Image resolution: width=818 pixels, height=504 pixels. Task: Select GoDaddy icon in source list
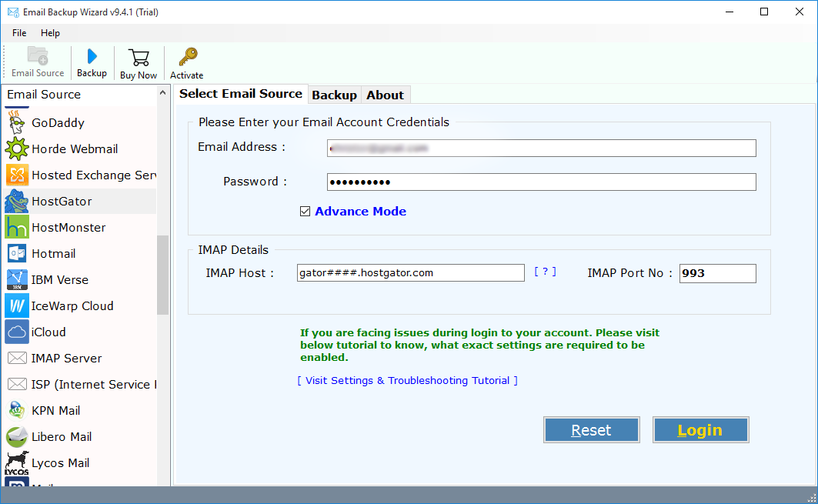17,122
